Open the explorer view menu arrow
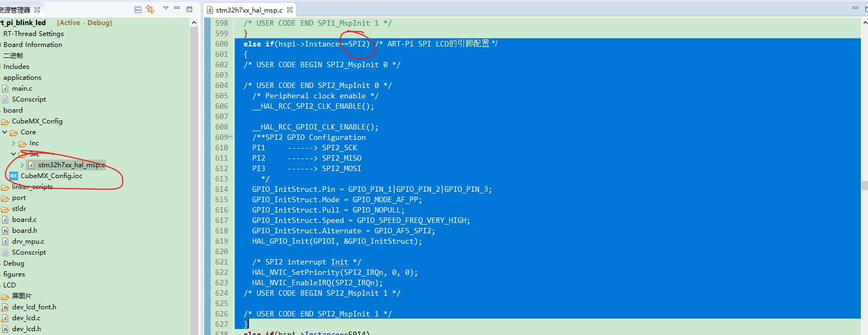 point(166,8)
